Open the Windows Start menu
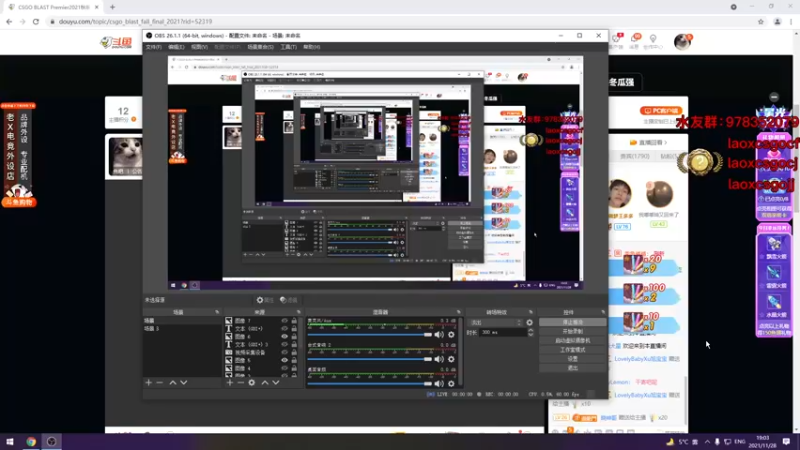 9,442
